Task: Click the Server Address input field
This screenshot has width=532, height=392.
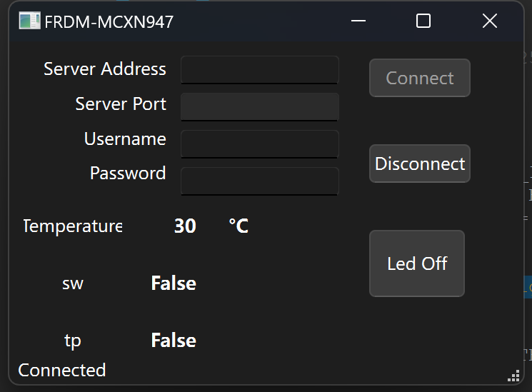Action: (260, 70)
